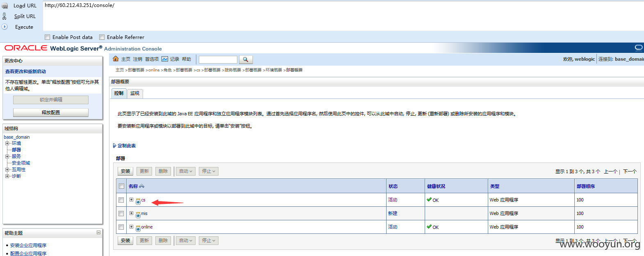Image resolution: width=644 pixels, height=256 pixels.
Task: Sort by the 状态 column header
Action: tap(393, 186)
